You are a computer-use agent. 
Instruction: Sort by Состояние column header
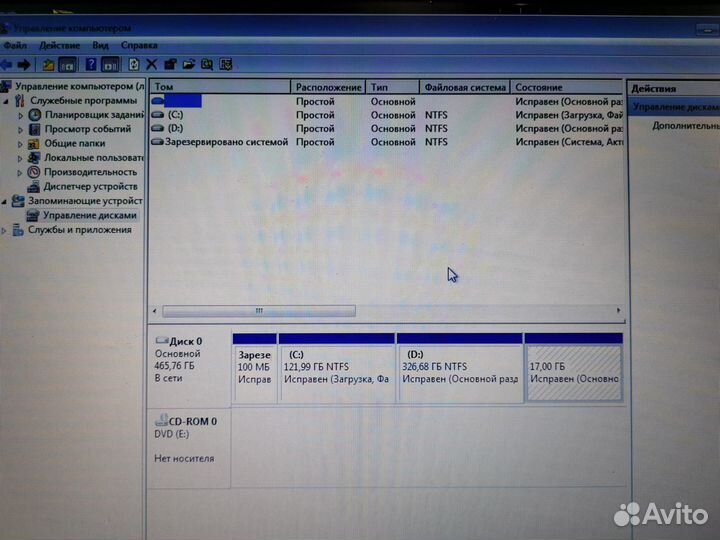pyautogui.click(x=567, y=87)
